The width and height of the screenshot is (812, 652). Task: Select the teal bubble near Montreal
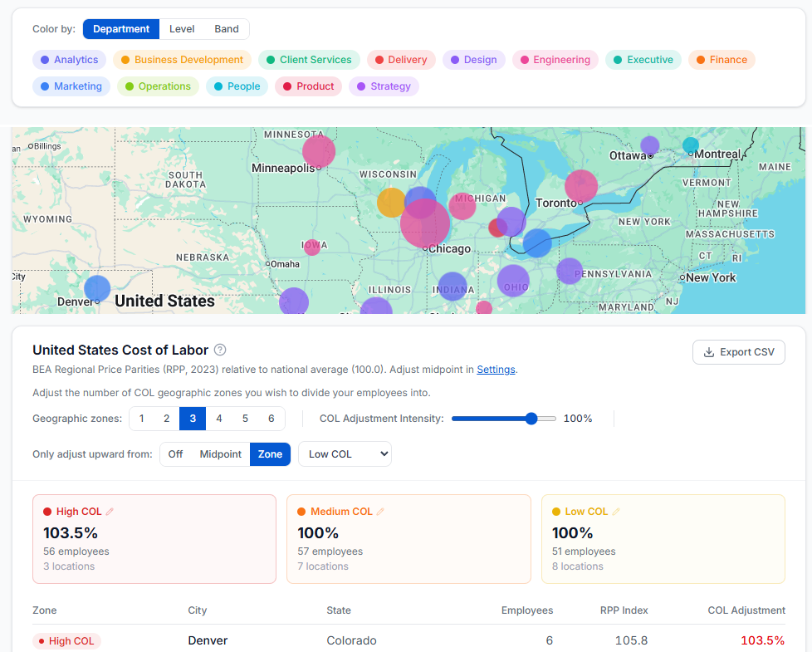tap(690, 145)
